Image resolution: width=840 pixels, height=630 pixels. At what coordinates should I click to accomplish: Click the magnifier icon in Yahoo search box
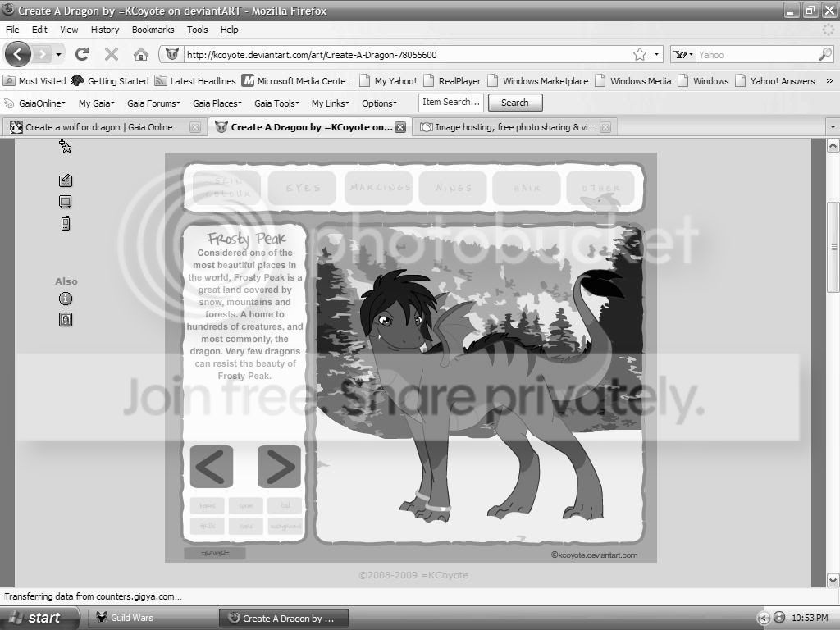825,54
